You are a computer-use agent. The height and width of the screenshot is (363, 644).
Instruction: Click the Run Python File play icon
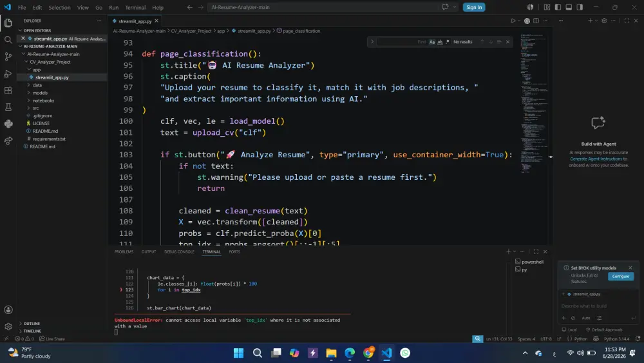513,21
